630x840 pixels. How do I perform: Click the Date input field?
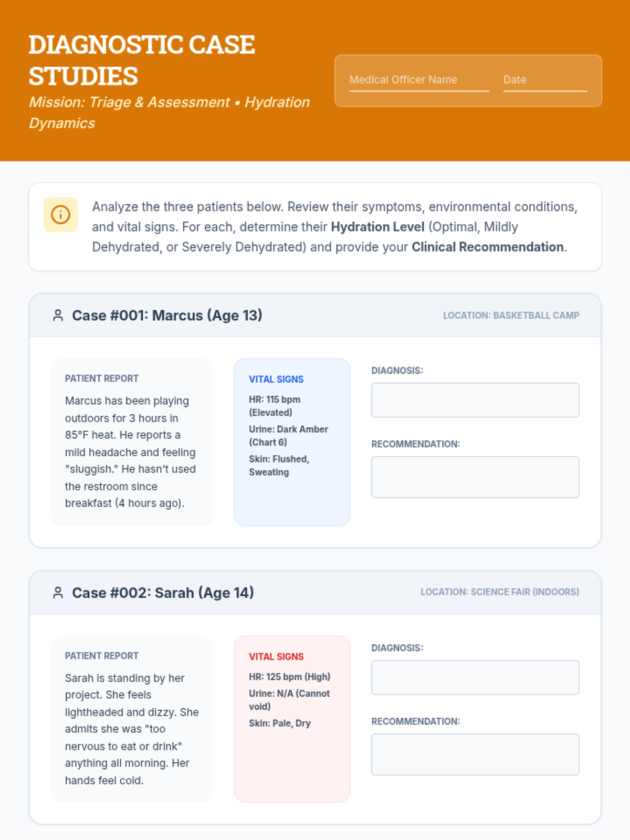[x=544, y=80]
